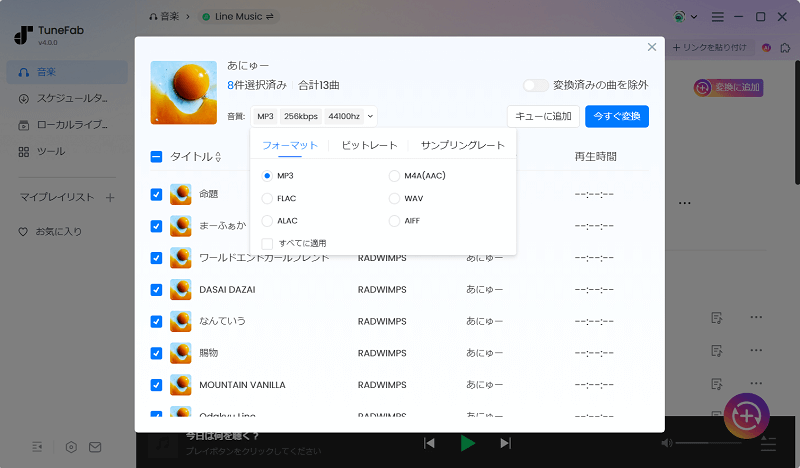
Task: Add a new playlist with the plus icon
Action: pyautogui.click(x=110, y=198)
